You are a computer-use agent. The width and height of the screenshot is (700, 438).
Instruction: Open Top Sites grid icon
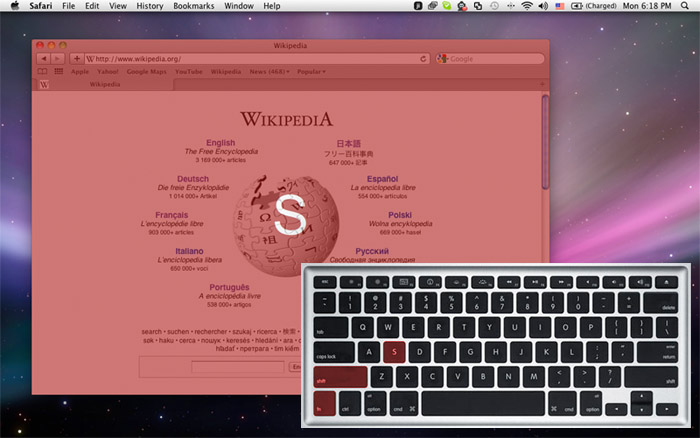58,71
